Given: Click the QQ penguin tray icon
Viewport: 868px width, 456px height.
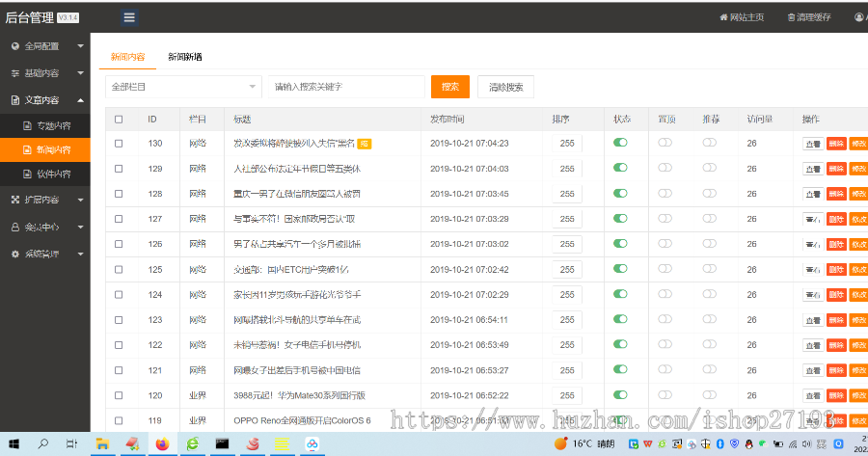Looking at the screenshot, I should coord(748,443).
